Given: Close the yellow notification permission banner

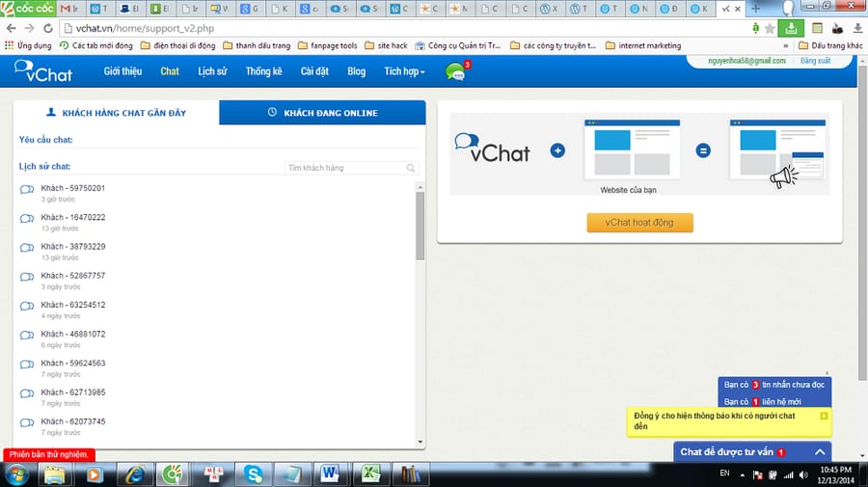Looking at the screenshot, I should (824, 416).
